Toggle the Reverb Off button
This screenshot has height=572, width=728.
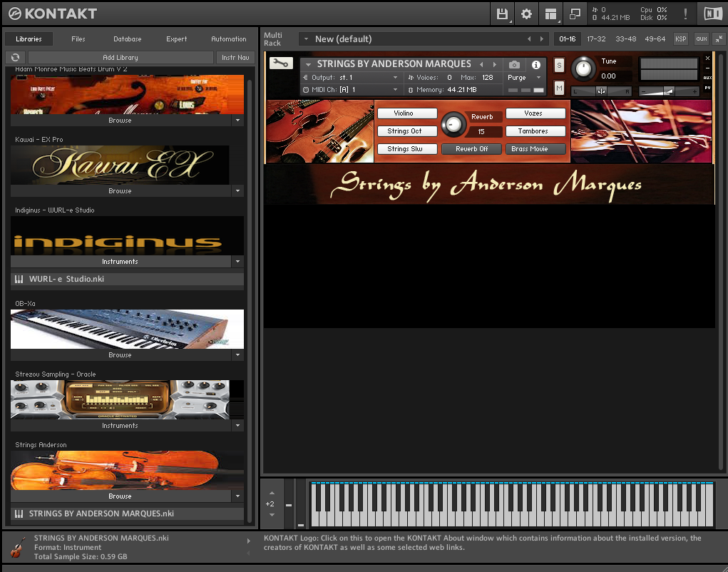[x=472, y=148]
